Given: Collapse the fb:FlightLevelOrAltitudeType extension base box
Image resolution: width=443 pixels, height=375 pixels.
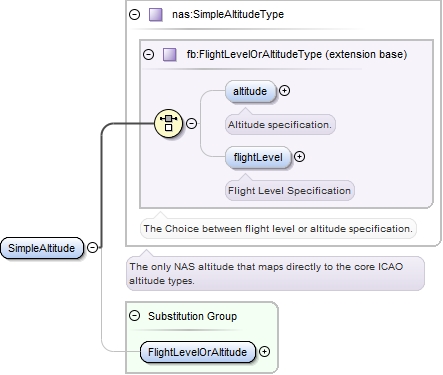Looking at the screenshot, I should click(149, 54).
